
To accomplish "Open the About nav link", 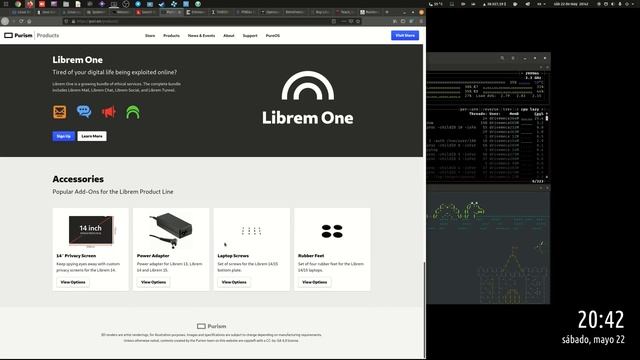I will 229,36.
